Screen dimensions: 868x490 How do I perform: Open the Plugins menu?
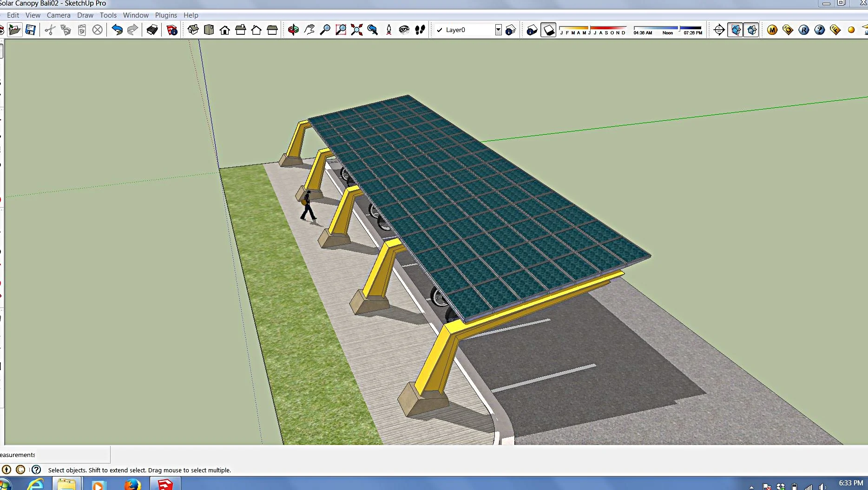point(166,15)
